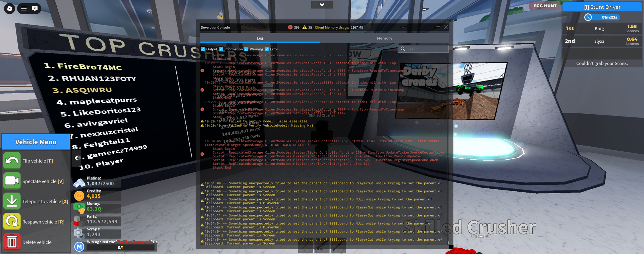
Task: Open the Roblox main menu icon
Action: click(x=9, y=8)
